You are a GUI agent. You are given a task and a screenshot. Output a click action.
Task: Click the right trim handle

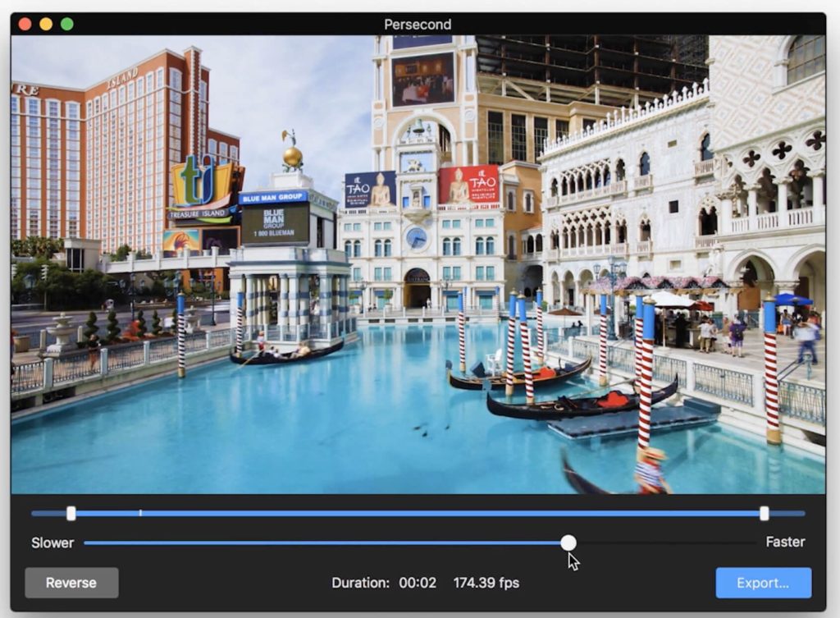pyautogui.click(x=765, y=513)
